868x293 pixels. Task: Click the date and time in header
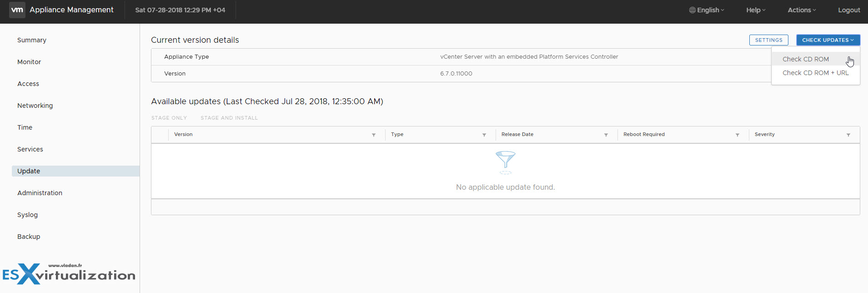tap(180, 10)
